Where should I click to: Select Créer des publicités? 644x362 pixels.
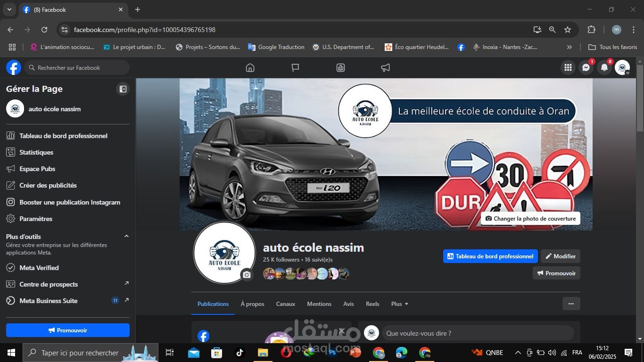[x=68, y=185]
